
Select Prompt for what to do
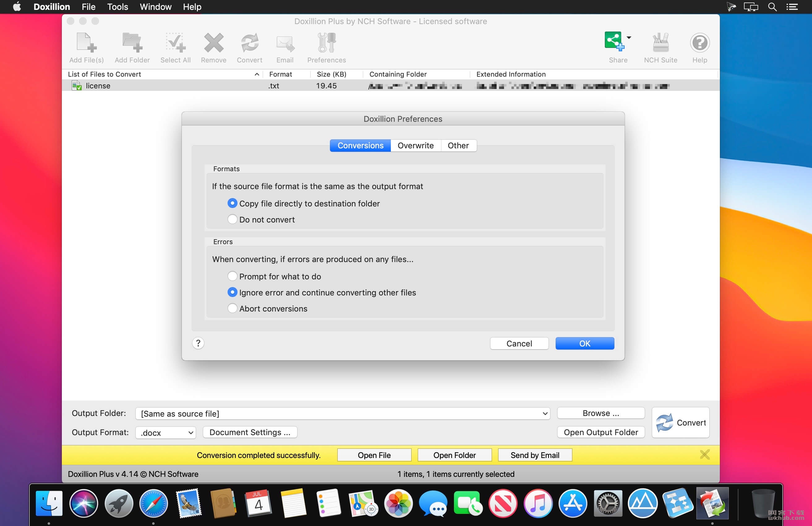pyautogui.click(x=232, y=276)
